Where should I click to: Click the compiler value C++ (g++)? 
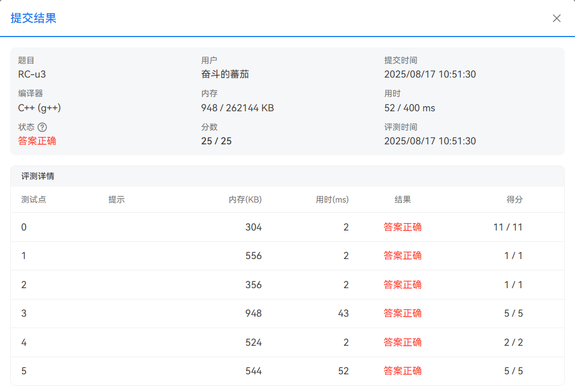coord(39,108)
